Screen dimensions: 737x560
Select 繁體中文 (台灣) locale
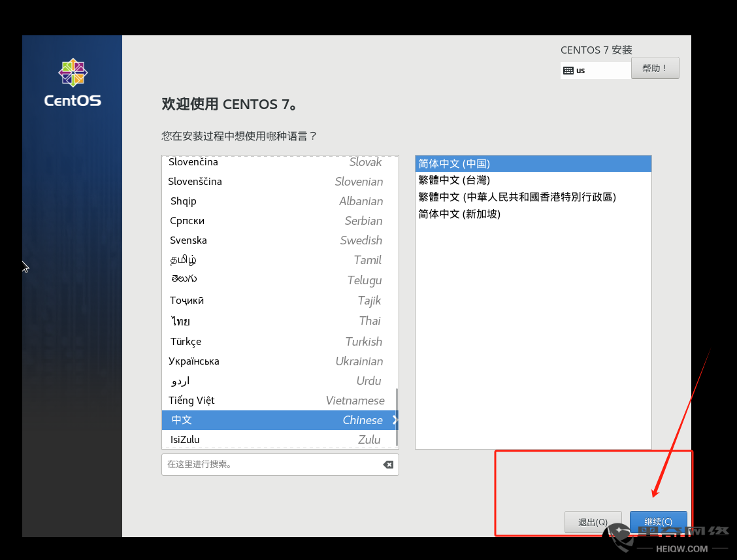(532, 180)
